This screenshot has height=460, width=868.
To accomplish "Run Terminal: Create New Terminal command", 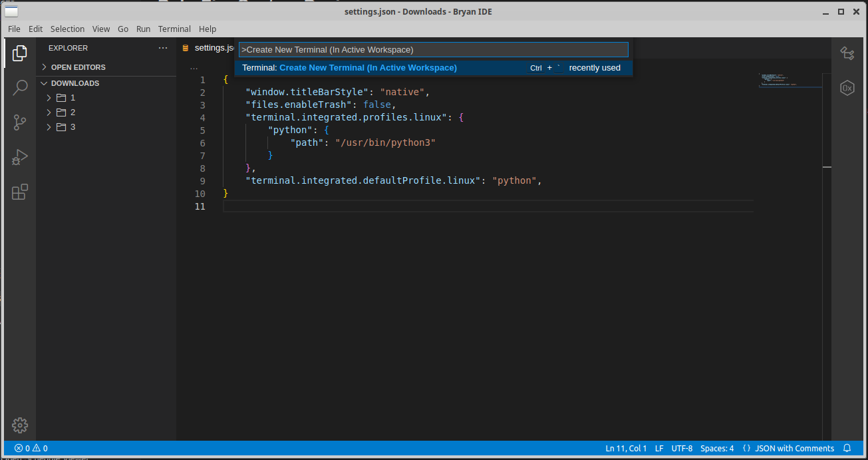I will 368,67.
